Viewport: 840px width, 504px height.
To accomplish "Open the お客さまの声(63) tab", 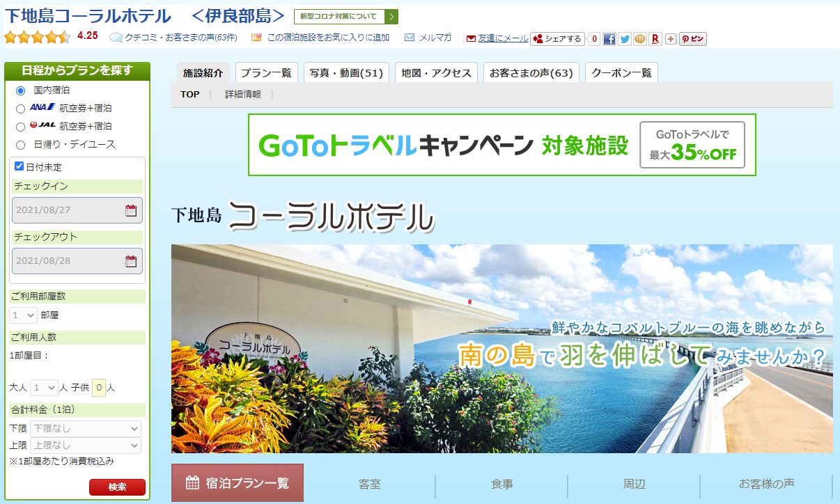I will pos(531,72).
